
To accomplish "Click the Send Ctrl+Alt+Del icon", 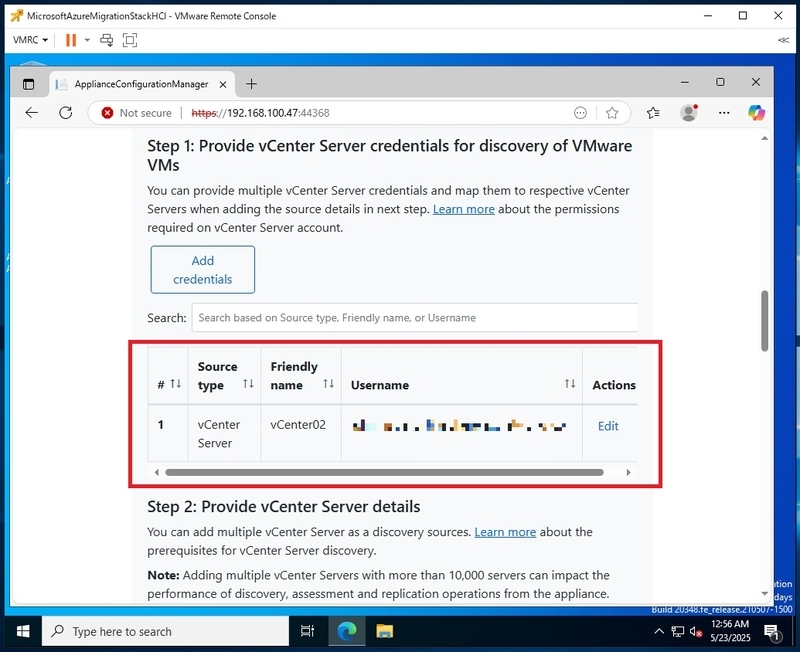I will pos(107,40).
